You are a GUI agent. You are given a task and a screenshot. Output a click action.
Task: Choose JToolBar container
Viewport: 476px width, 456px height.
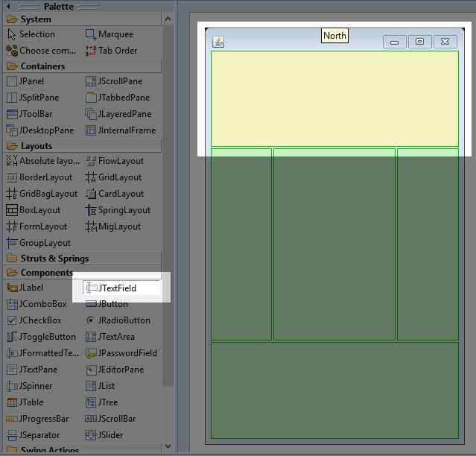(30, 114)
